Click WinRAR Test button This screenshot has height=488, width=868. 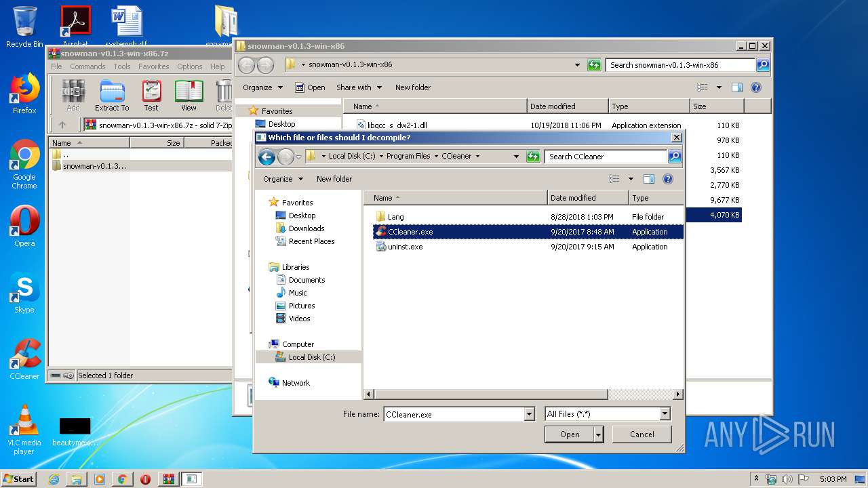point(151,96)
